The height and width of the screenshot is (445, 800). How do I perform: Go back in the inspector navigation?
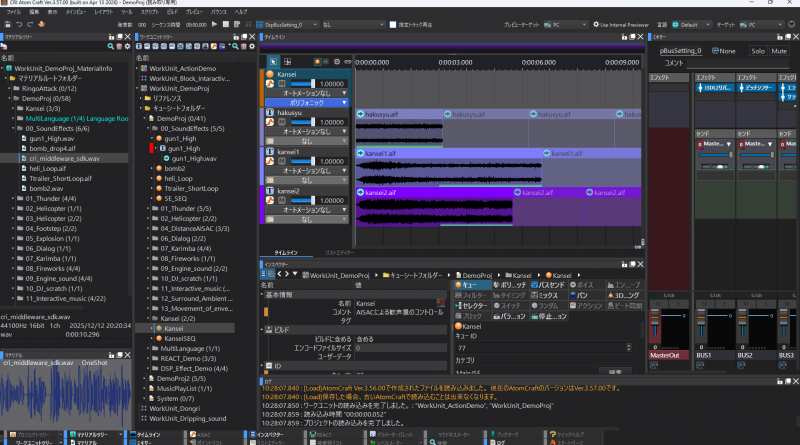(x=279, y=274)
